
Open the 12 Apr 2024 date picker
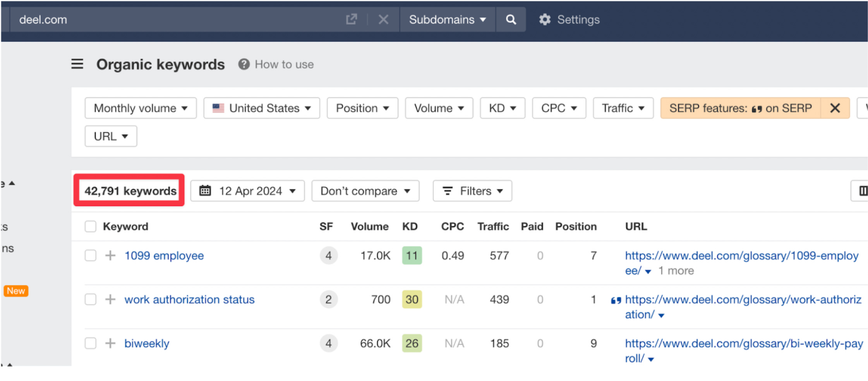click(x=247, y=191)
